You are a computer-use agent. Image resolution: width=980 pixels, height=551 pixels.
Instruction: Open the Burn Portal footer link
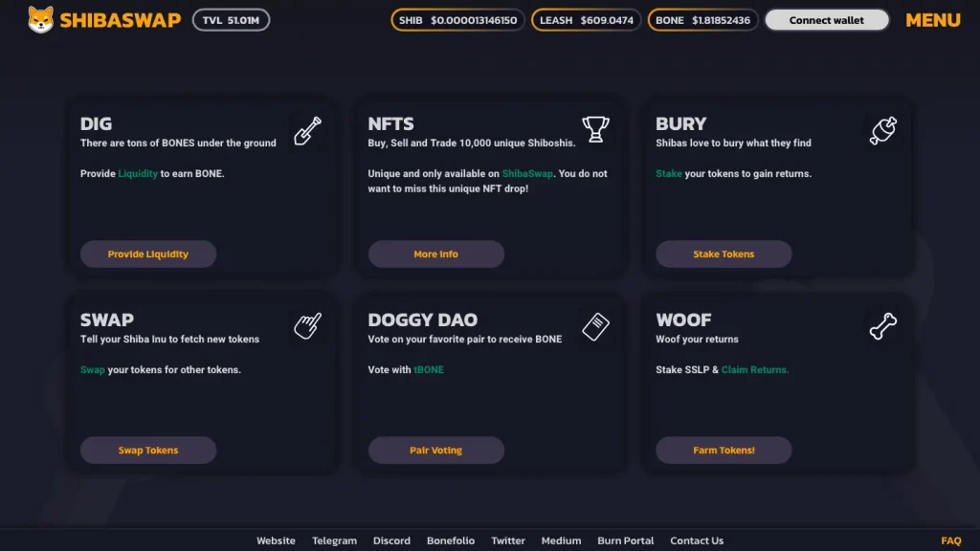[625, 540]
